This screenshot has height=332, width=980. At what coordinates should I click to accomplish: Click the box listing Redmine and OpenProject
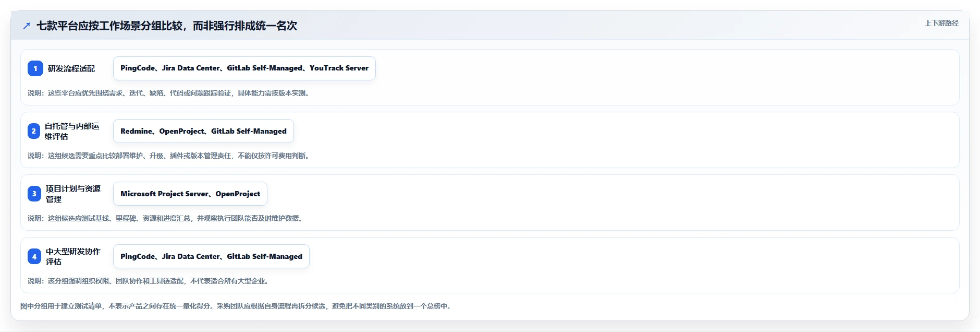click(203, 131)
